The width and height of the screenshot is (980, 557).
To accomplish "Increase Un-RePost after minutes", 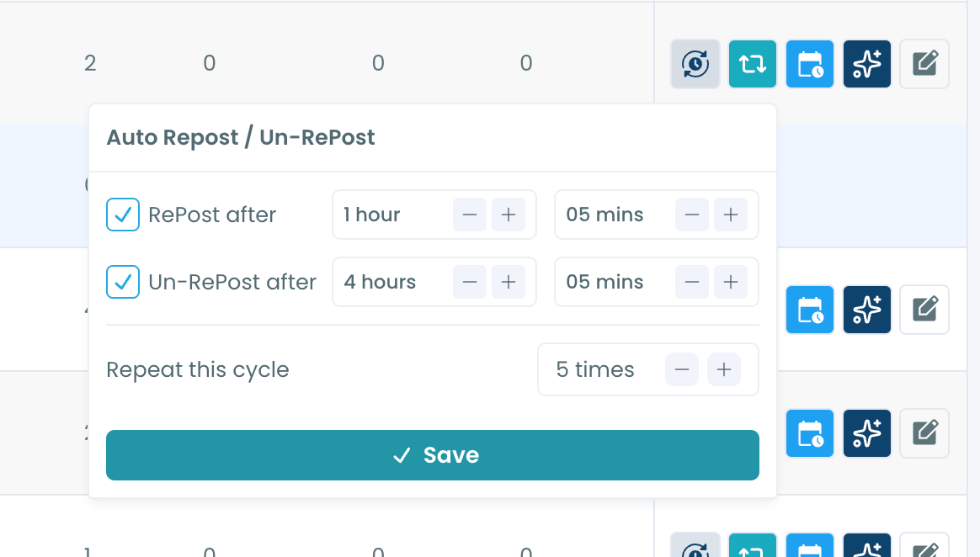I will (x=731, y=282).
